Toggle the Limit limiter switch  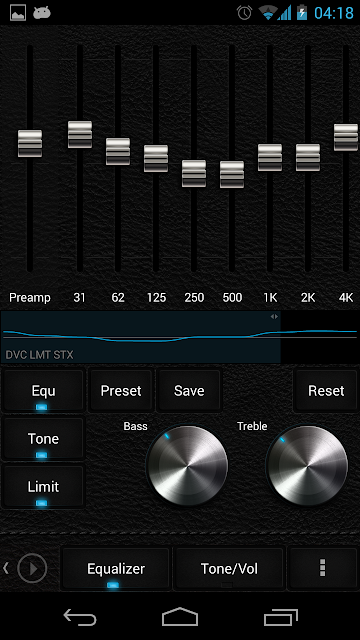pos(43,487)
